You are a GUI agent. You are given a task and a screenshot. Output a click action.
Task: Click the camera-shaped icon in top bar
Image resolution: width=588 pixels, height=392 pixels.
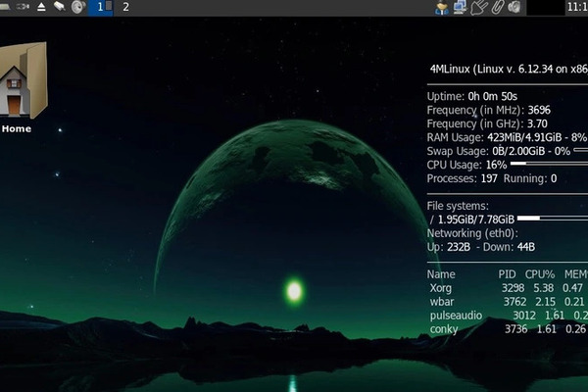click(24, 7)
